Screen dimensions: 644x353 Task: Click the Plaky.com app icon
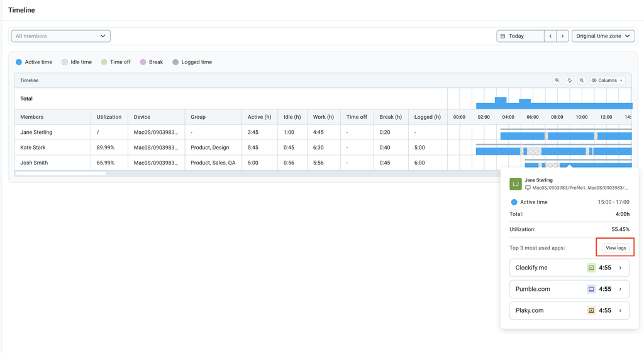click(591, 310)
